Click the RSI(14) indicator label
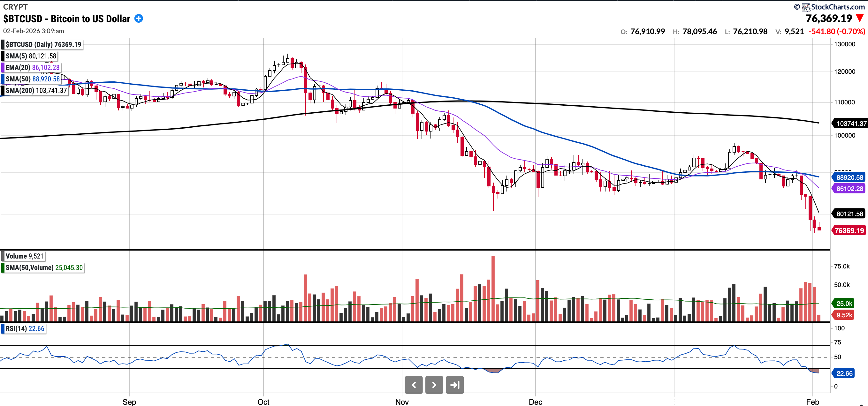868x406 pixels. click(25, 328)
